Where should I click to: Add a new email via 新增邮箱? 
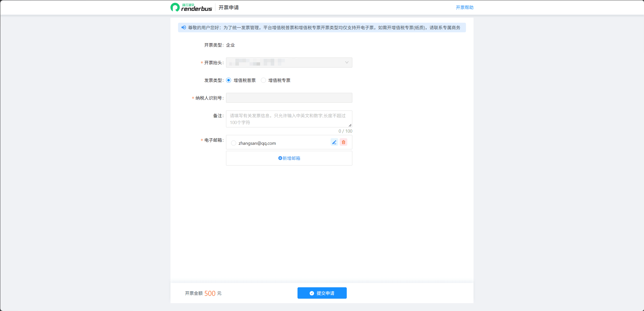289,158
